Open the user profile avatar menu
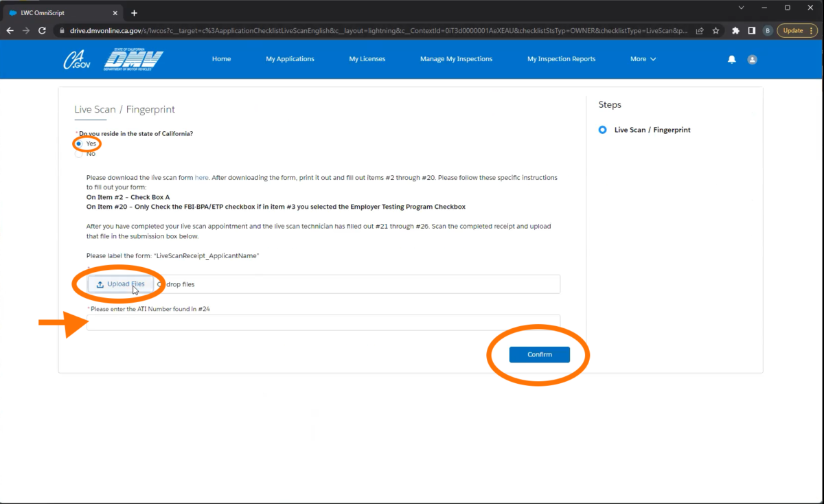824x504 pixels. (x=752, y=60)
